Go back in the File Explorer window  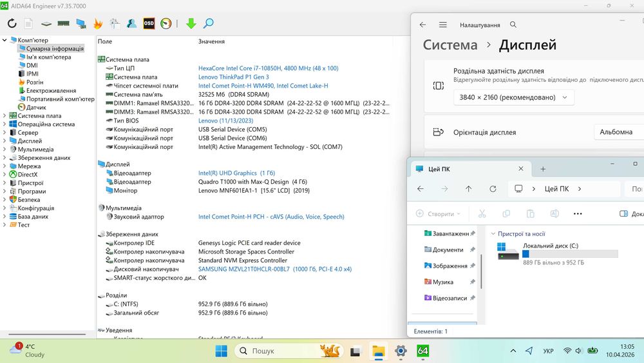click(420, 189)
